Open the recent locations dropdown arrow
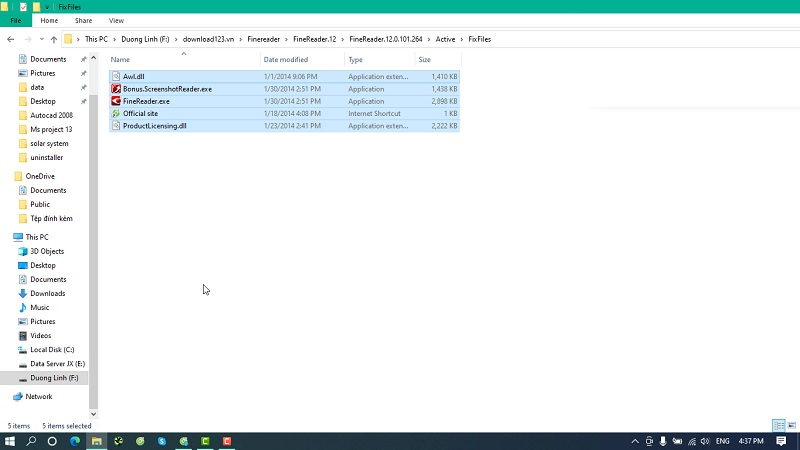The width and height of the screenshot is (800, 450). (42, 39)
